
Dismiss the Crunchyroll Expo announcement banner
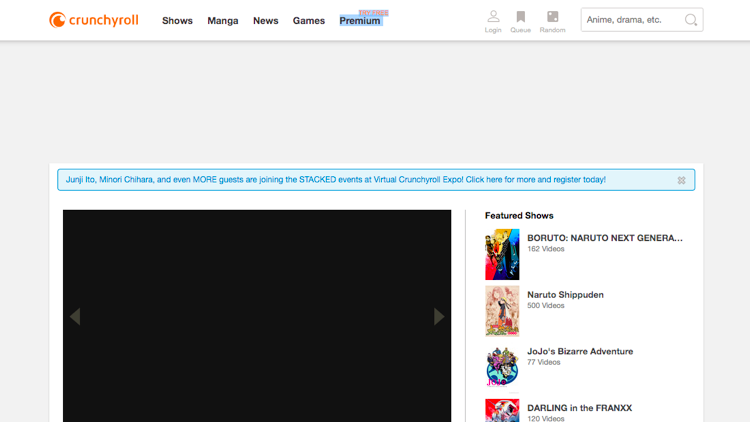[681, 180]
